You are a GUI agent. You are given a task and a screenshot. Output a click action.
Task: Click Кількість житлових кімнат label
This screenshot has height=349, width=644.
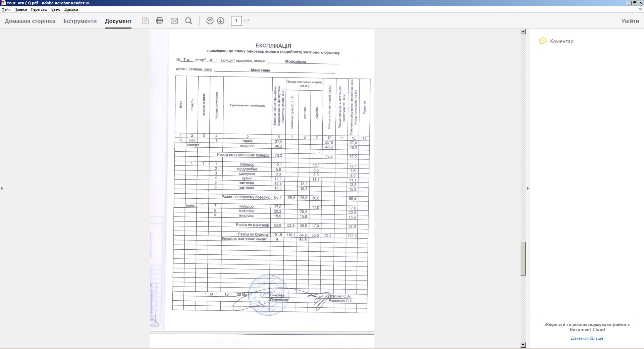click(x=245, y=239)
